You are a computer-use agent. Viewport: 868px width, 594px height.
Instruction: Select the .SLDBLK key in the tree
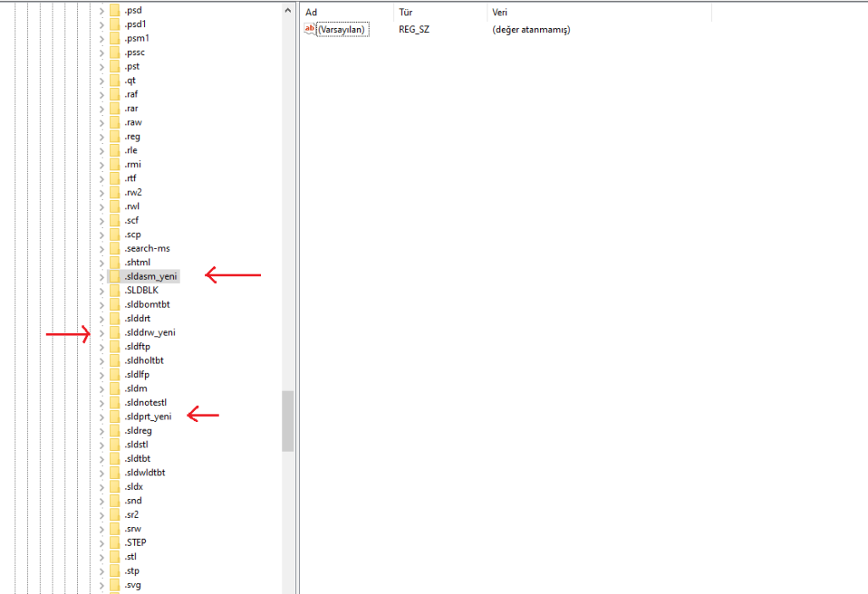click(x=141, y=291)
